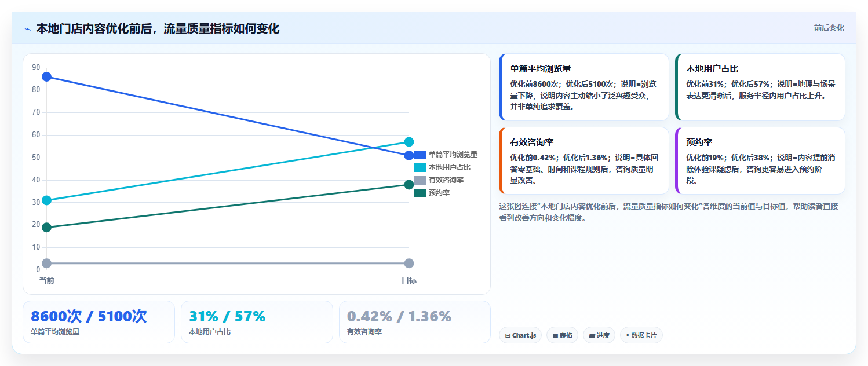Click the description starting 优化前0.42%
Image resolution: width=868 pixels, height=366 pixels.
coord(583,169)
